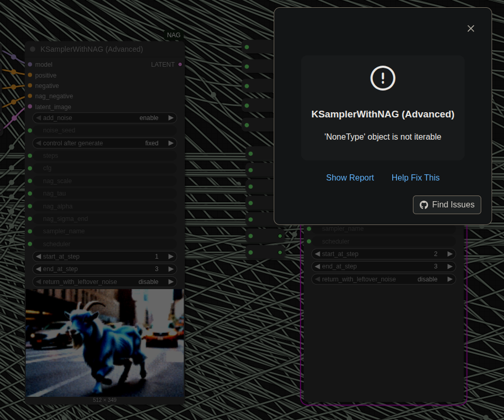This screenshot has height=420, width=504.
Task: Click the nag_negative input socket
Action: [30, 96]
